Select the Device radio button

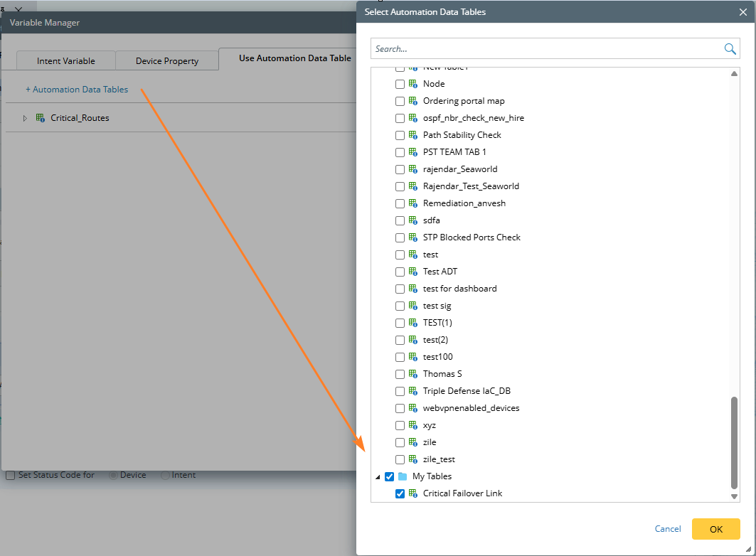pyautogui.click(x=113, y=475)
